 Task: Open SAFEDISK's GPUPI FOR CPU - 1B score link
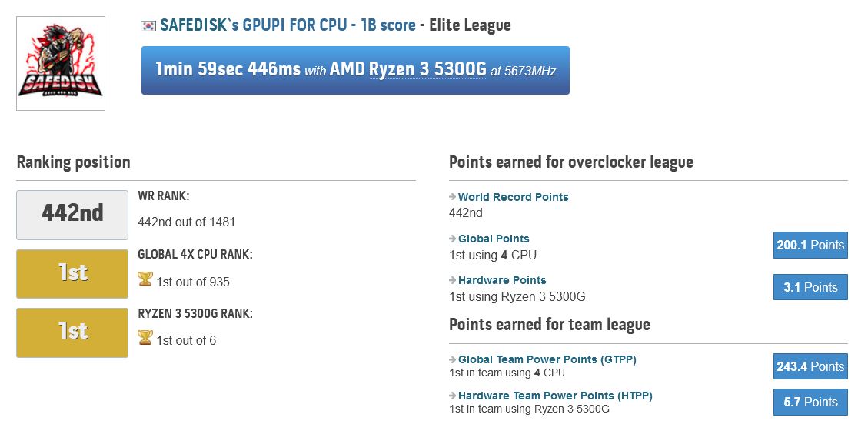(288, 25)
